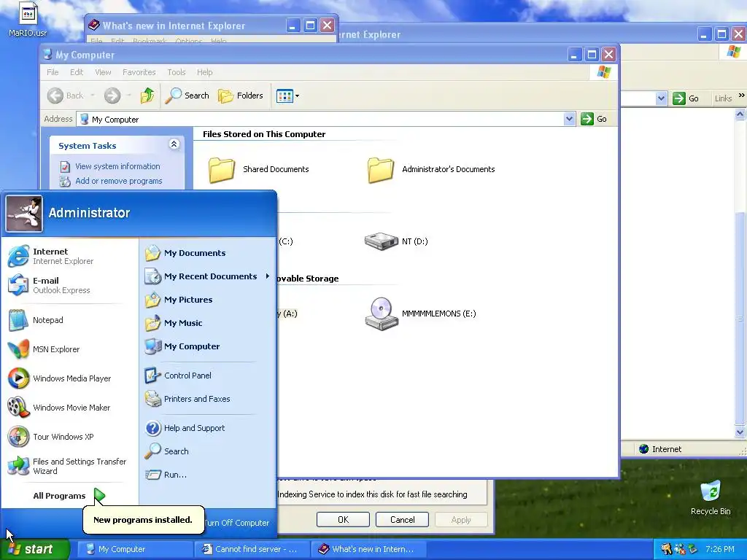Click Internet zone in IE status bar
The height and width of the screenshot is (560, 747).
click(x=660, y=449)
